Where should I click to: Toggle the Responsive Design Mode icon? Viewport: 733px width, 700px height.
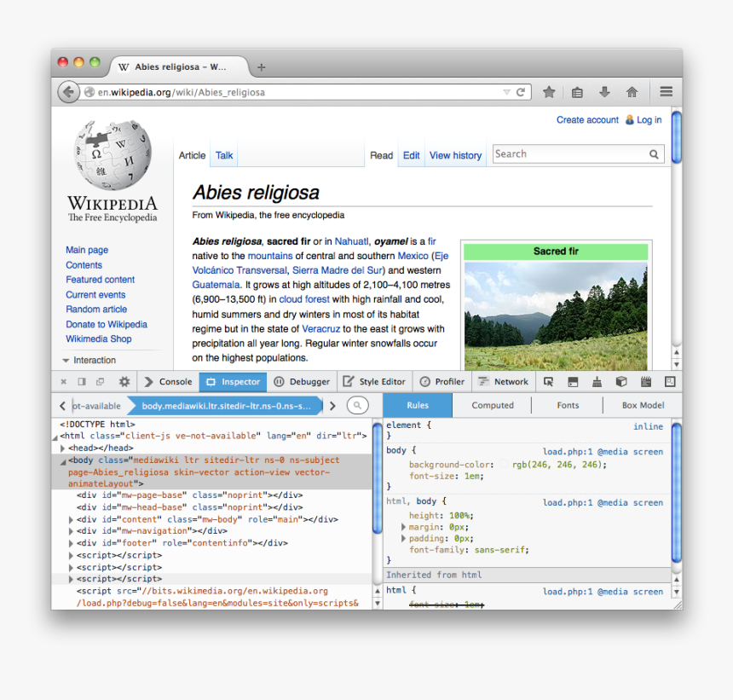[x=670, y=382]
